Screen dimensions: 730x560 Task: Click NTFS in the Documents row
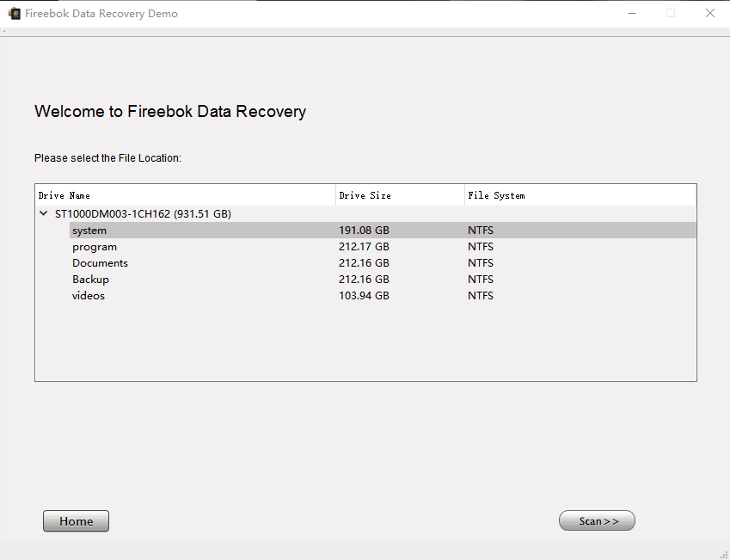pyautogui.click(x=481, y=262)
